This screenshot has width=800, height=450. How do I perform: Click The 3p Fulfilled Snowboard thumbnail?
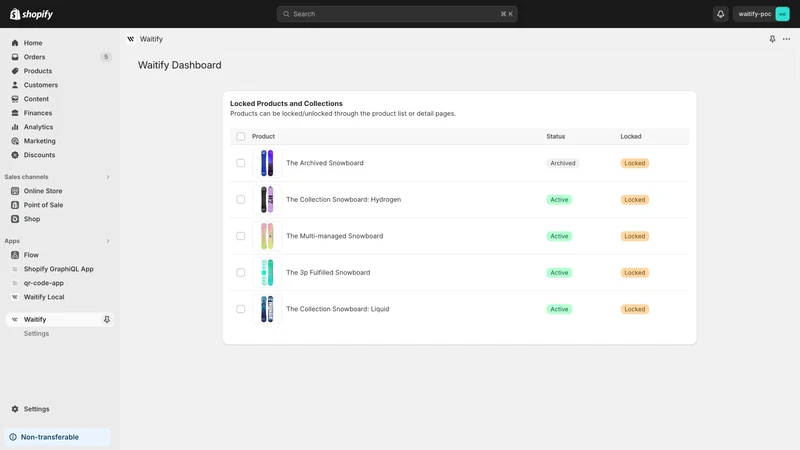click(267, 272)
